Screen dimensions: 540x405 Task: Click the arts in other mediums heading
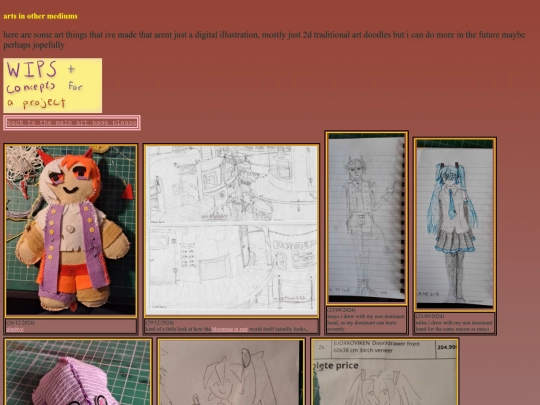coord(41,16)
